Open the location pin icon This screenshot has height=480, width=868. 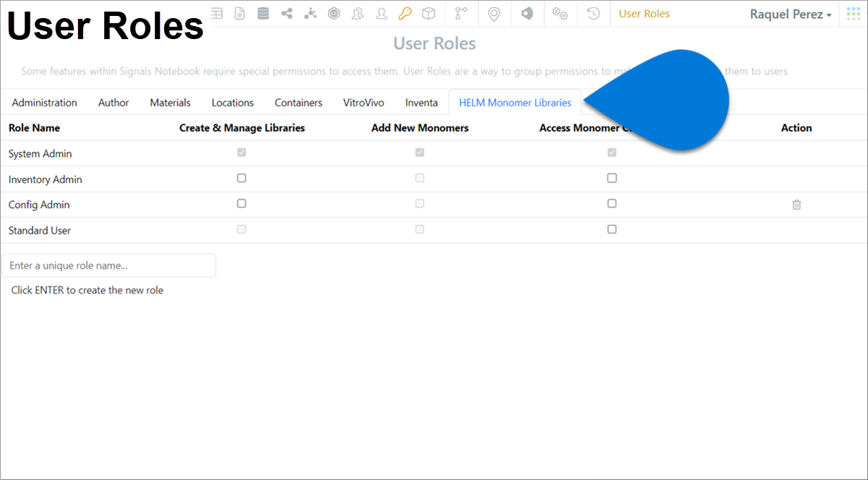(x=494, y=14)
